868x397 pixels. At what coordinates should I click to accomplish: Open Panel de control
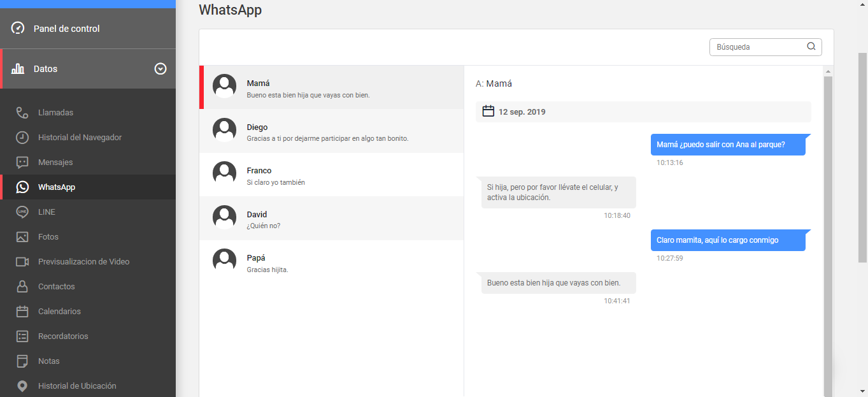point(88,28)
